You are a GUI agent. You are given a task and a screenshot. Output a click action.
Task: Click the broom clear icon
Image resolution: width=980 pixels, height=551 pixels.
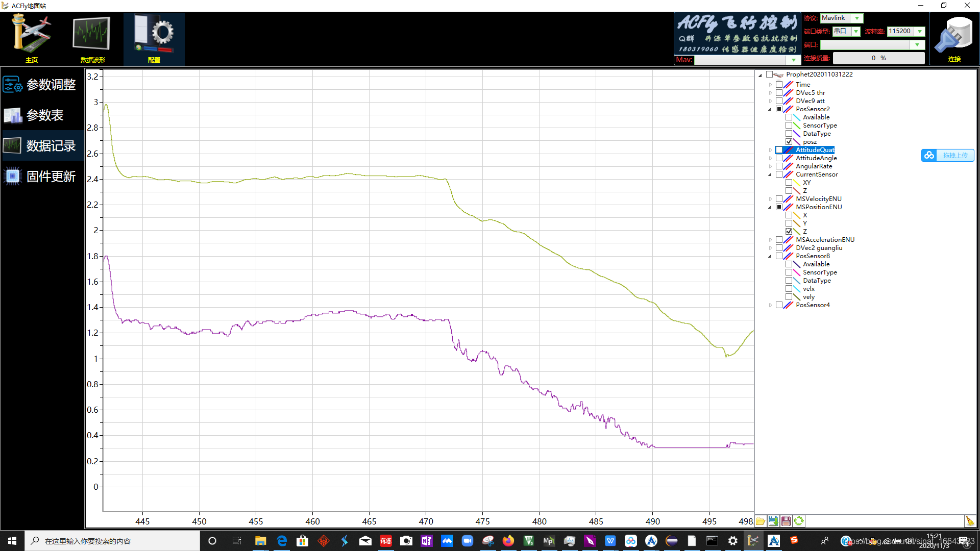point(969,521)
